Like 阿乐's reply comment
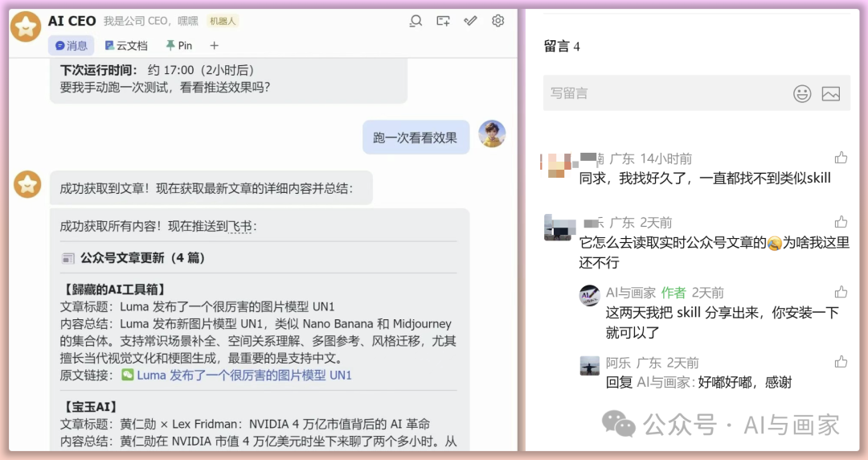 point(841,362)
